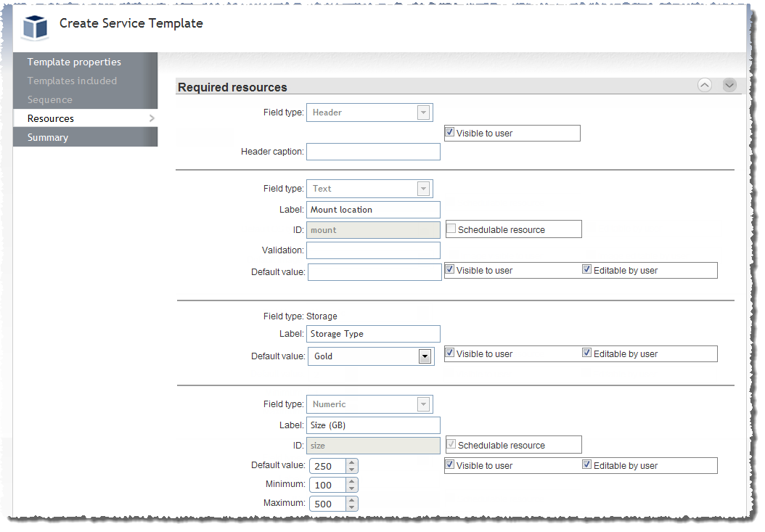Click the Create Service Template cube icon
This screenshot has width=765, height=532.
[35, 26]
